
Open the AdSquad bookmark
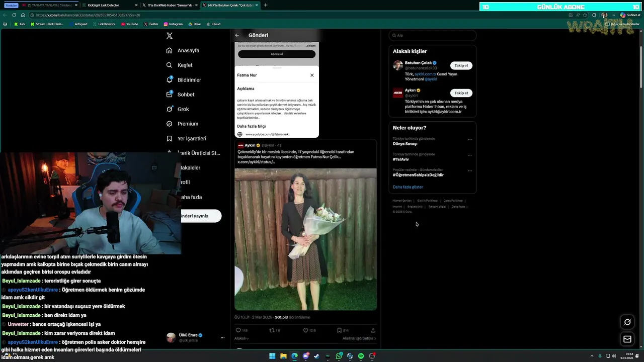pos(78,24)
